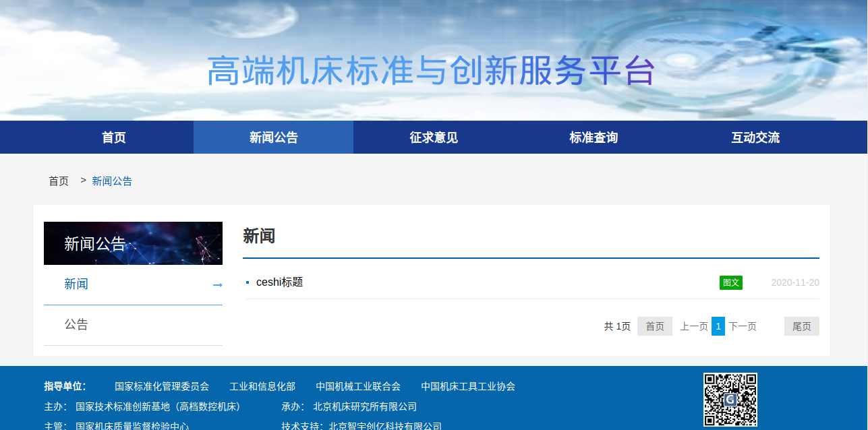Click the QR code image in footer

[730, 399]
